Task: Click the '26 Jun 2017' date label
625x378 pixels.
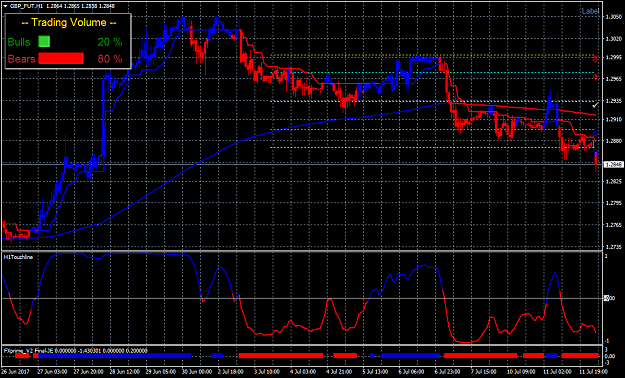Action: 14,372
